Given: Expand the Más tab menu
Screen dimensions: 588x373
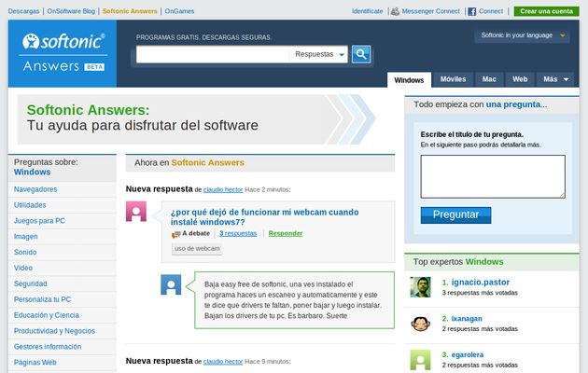Looking at the screenshot, I should point(555,79).
